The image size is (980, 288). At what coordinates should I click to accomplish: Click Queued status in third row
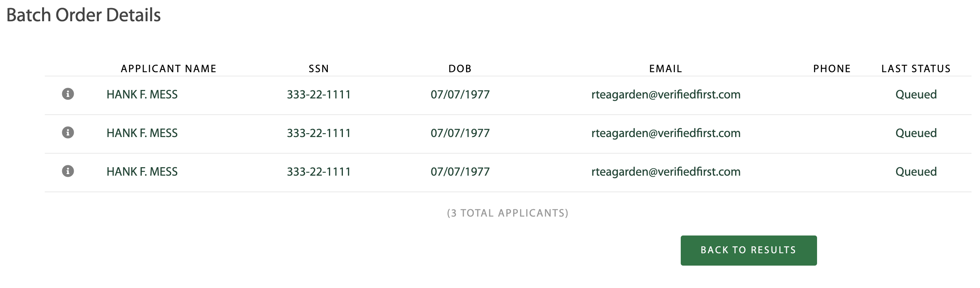click(916, 172)
